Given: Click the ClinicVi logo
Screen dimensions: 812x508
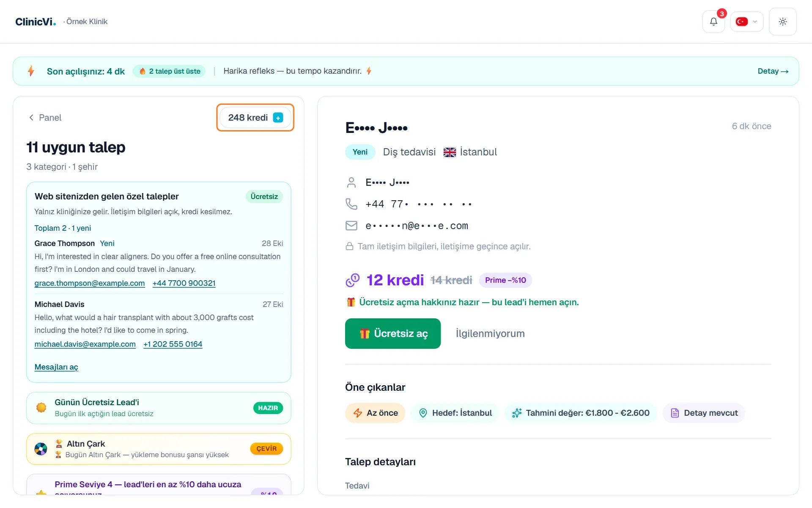Looking at the screenshot, I should tap(36, 22).
